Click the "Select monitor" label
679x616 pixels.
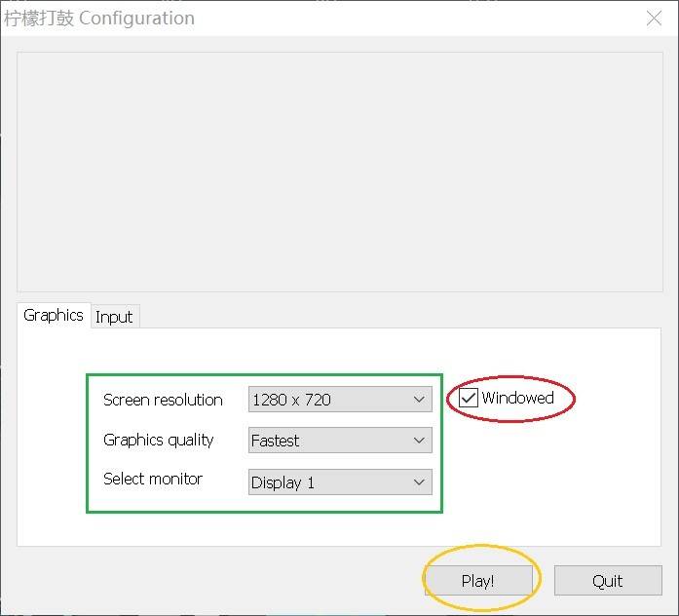153,479
